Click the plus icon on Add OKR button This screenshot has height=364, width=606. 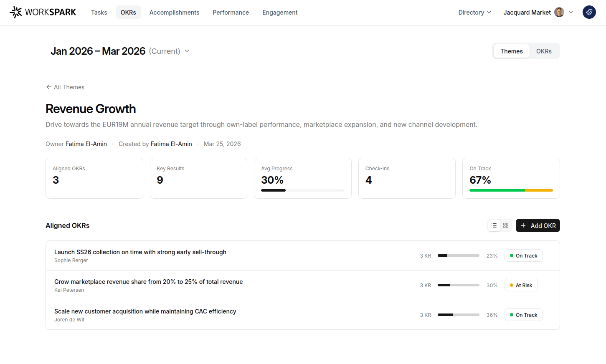[523, 225]
